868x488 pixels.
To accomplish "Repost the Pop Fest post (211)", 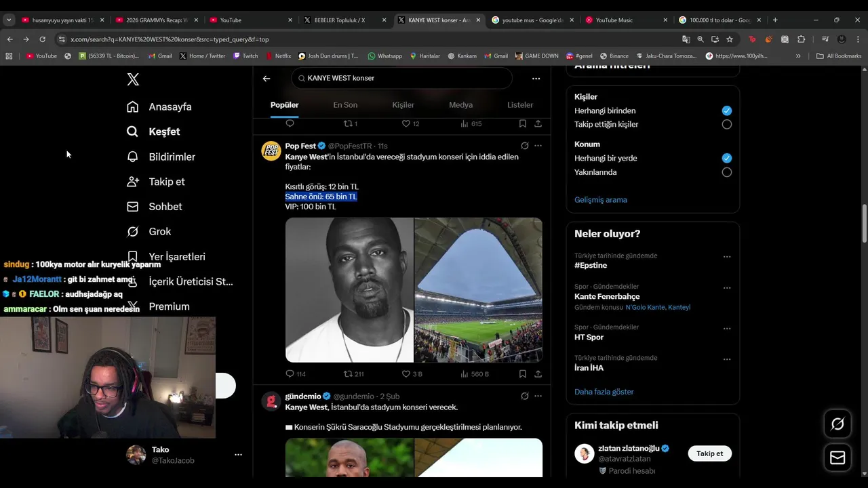I will click(353, 373).
